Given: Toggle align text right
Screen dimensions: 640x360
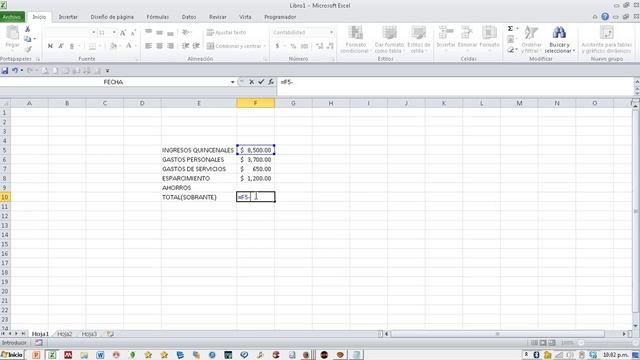Looking at the screenshot, I should coord(171,46).
